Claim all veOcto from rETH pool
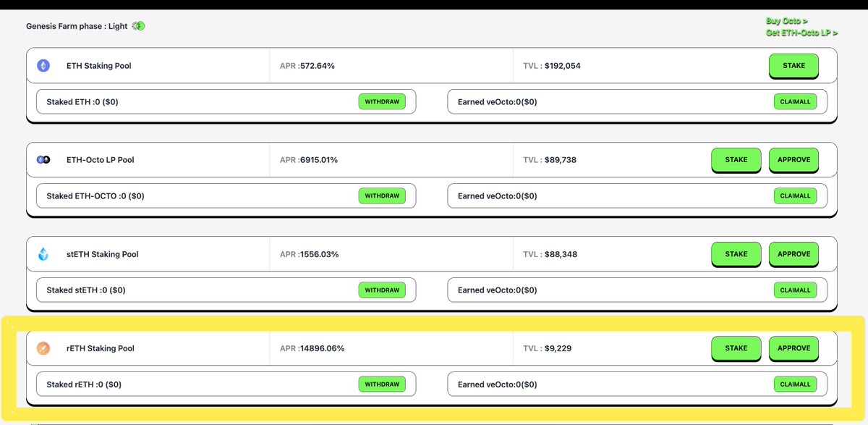This screenshot has width=868, height=425. (x=795, y=384)
